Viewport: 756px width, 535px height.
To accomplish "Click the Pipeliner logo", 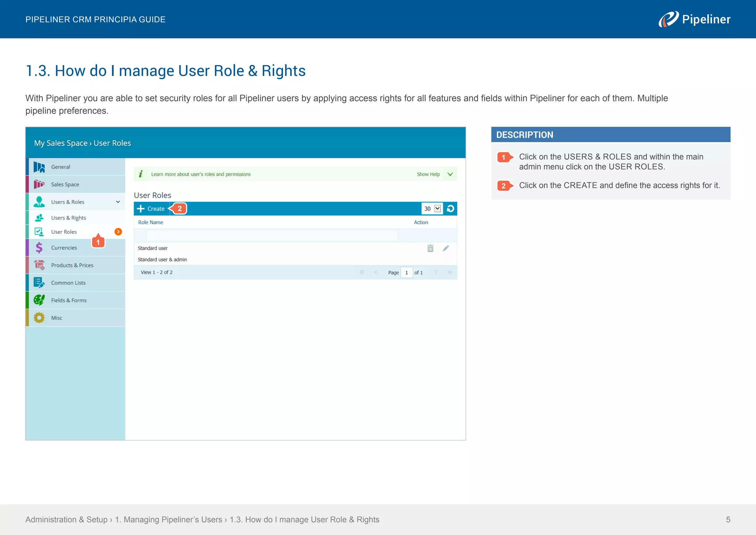I will (x=694, y=19).
